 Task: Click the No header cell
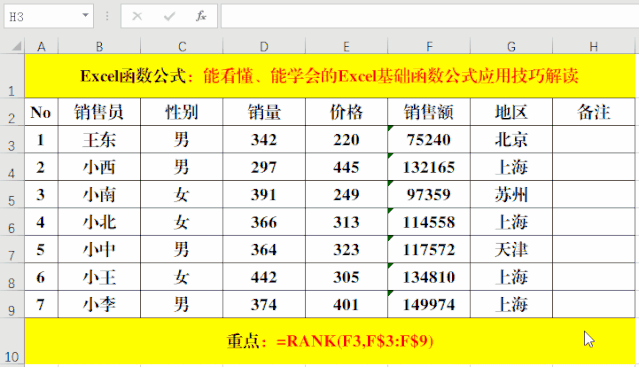(41, 112)
